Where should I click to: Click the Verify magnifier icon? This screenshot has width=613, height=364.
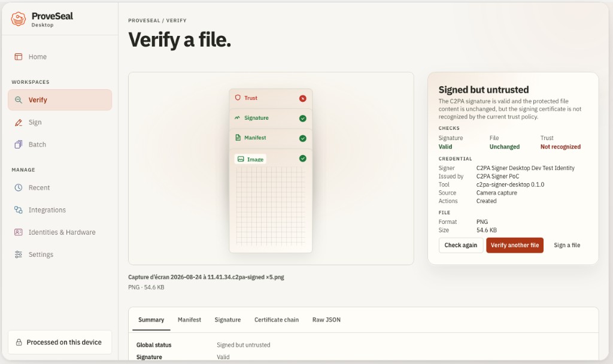pos(19,100)
